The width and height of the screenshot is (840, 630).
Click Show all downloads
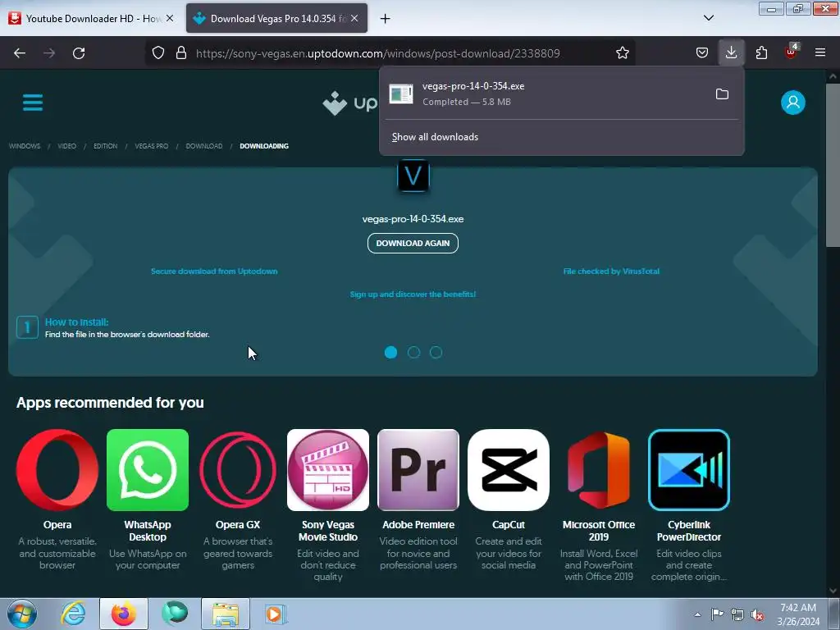435,137
